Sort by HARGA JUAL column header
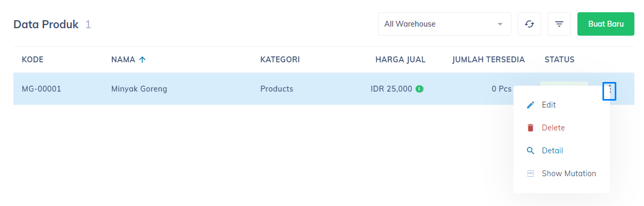Image resolution: width=644 pixels, height=206 pixels. click(401, 60)
